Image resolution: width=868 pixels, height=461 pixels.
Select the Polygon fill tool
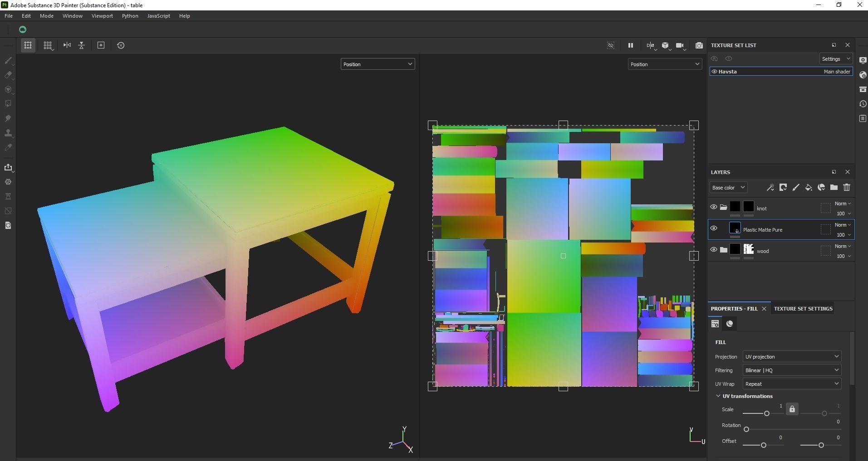[8, 104]
